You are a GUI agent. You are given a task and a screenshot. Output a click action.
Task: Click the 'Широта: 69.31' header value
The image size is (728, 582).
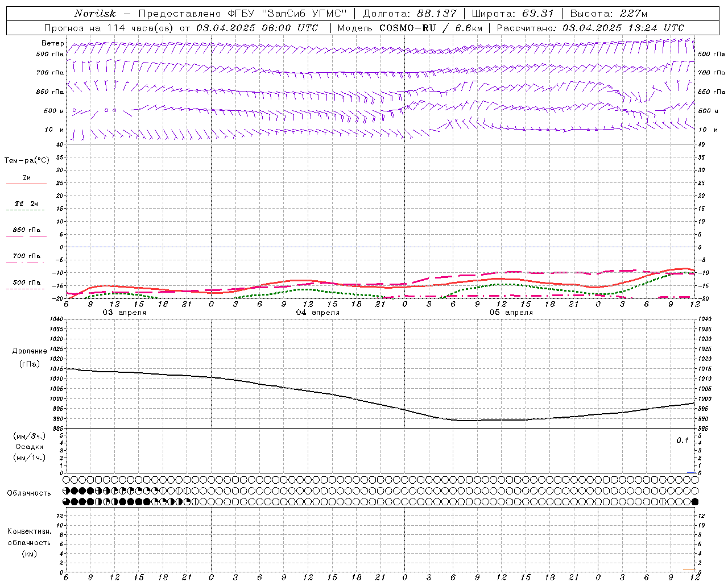(513, 14)
